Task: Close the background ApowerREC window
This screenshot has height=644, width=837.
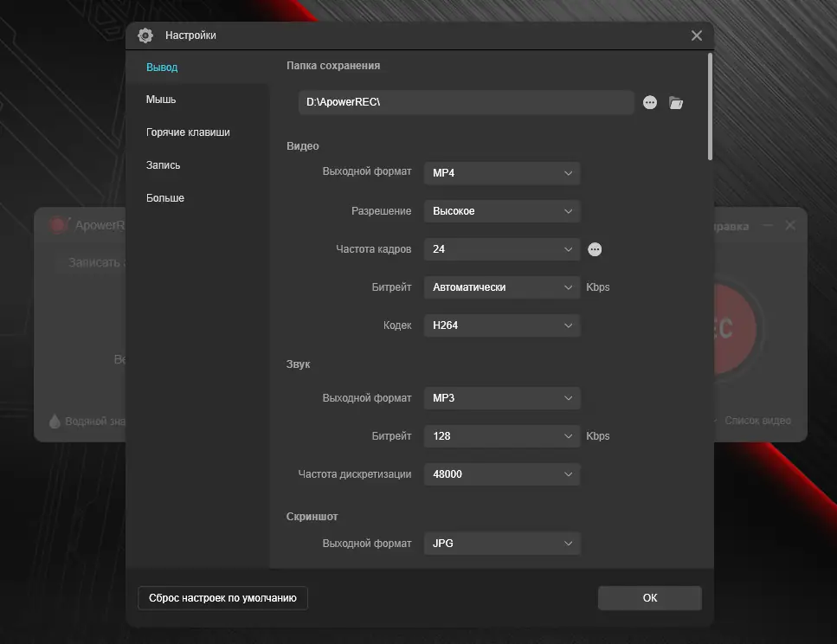Action: [x=790, y=226]
